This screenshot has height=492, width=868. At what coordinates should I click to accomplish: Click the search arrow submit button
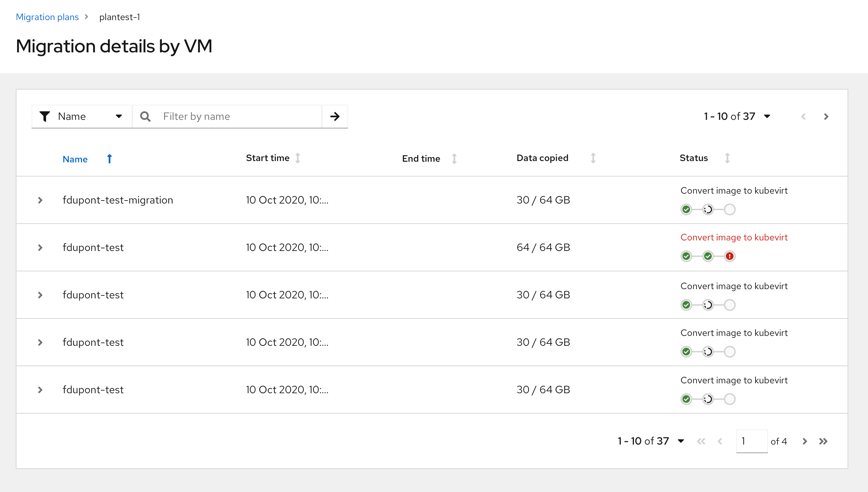coord(335,117)
